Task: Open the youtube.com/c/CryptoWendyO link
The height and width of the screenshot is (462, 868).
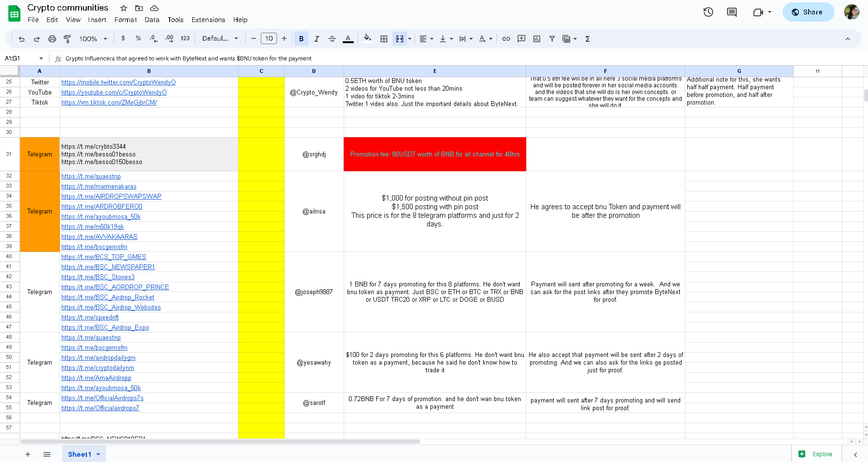Action: click(x=114, y=93)
